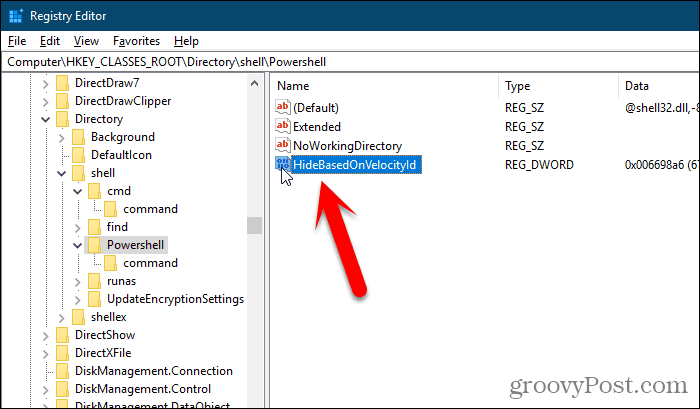Select the runas folder icon
The image size is (700, 409).
click(x=95, y=281)
